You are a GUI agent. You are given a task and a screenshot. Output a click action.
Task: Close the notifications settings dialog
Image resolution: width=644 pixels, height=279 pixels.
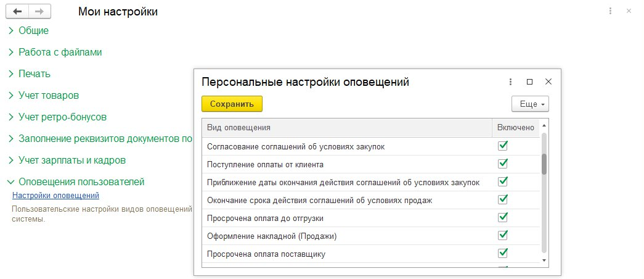coord(548,81)
